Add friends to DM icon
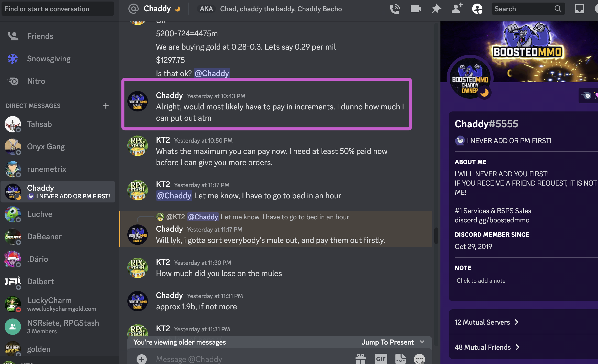598x364 pixels. click(457, 8)
